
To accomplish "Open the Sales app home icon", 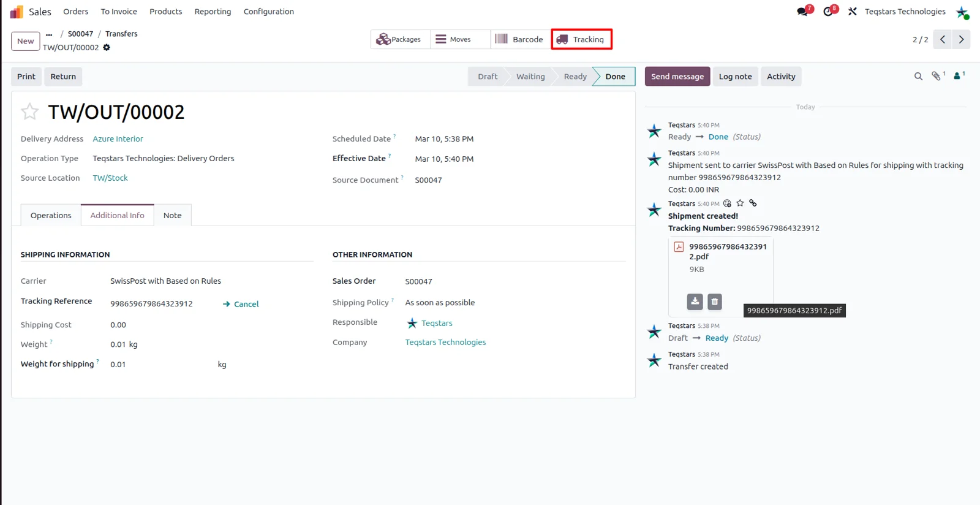I will click(17, 12).
